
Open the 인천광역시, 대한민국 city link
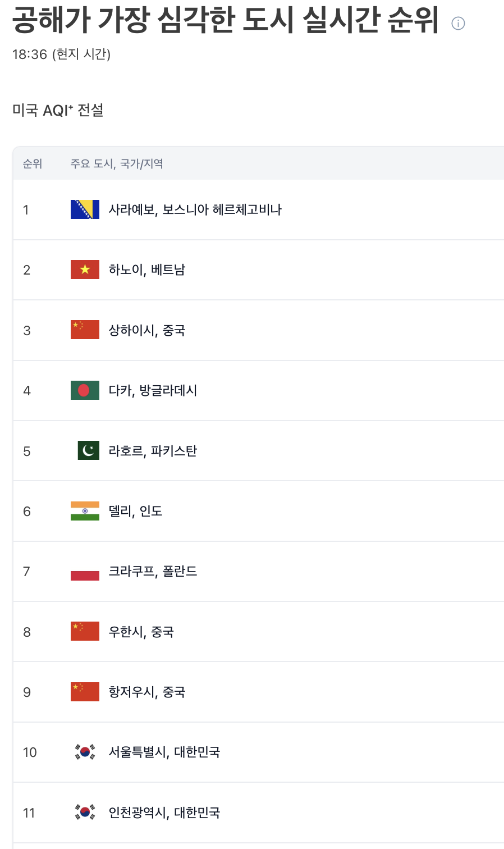coord(164,813)
